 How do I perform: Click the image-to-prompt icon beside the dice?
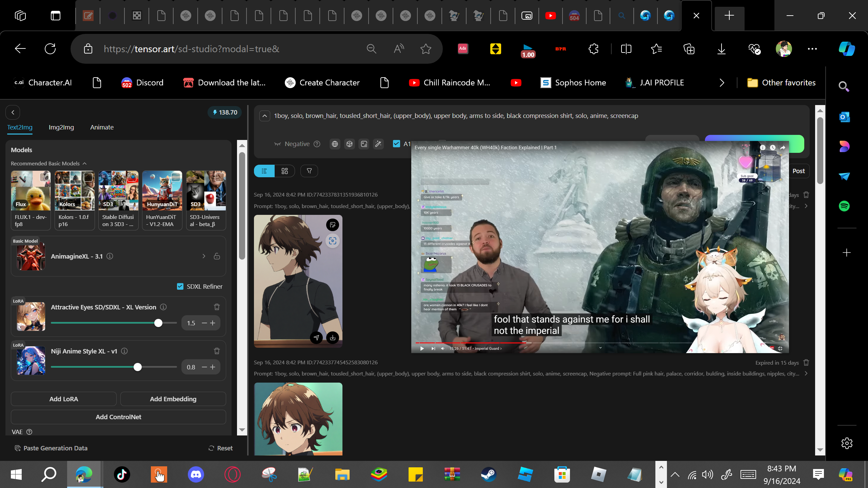[x=364, y=144]
